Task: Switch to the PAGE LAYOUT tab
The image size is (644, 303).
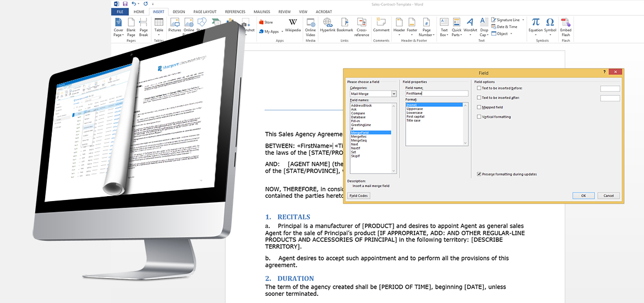Action: click(x=206, y=12)
